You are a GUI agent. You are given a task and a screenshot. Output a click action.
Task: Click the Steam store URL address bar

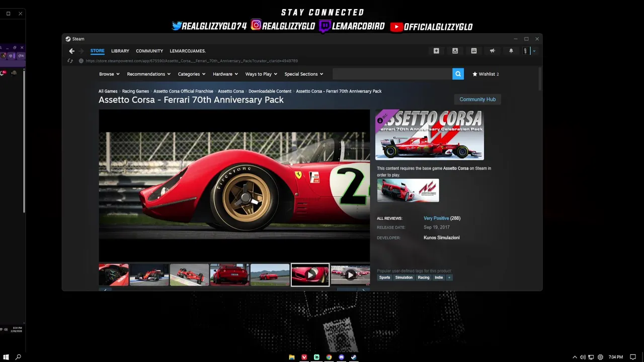(x=192, y=61)
